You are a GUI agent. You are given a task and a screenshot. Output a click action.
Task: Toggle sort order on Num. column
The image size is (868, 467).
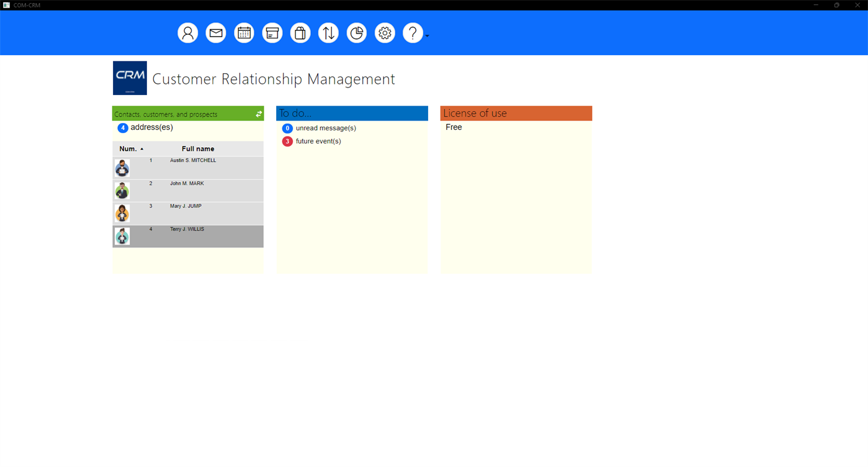(129, 148)
